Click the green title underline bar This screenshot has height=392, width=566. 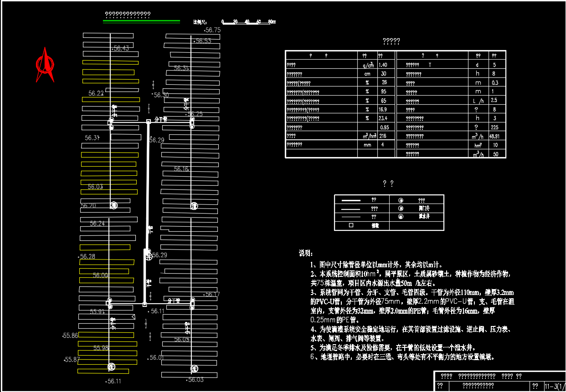pos(141,21)
